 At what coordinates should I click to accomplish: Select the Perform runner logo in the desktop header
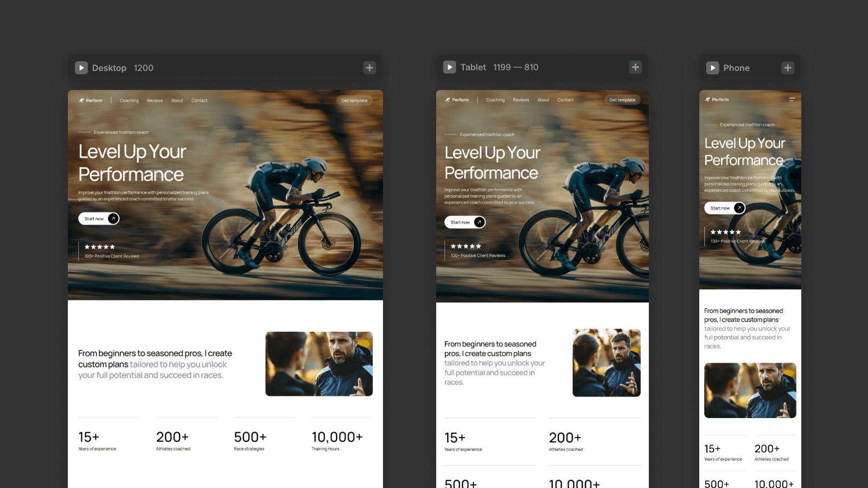coord(81,100)
